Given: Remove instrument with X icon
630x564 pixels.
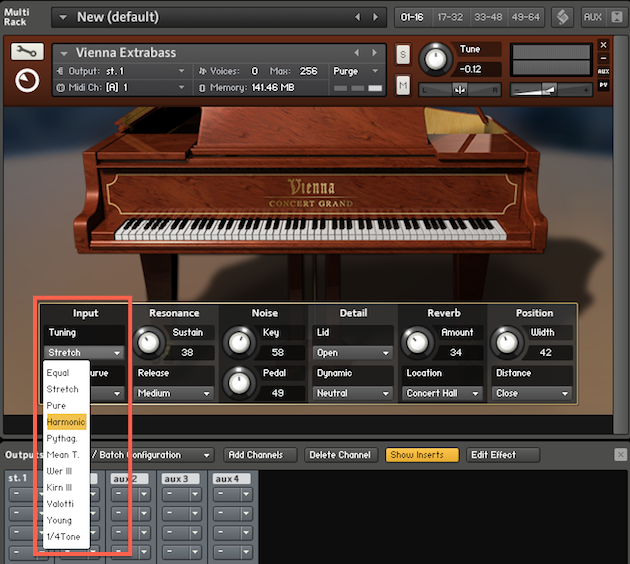Looking at the screenshot, I should point(603,45).
